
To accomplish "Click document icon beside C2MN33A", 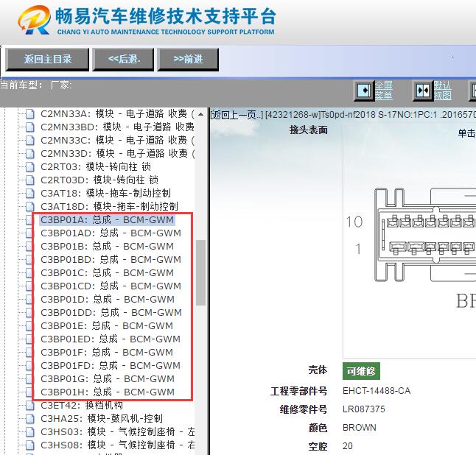I will point(29,113).
